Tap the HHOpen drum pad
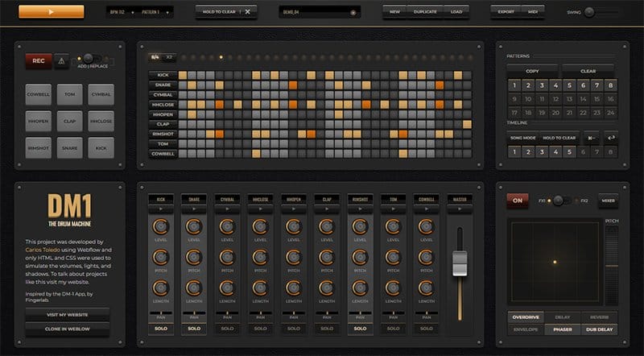The height and width of the screenshot is (356, 644). coord(38,122)
